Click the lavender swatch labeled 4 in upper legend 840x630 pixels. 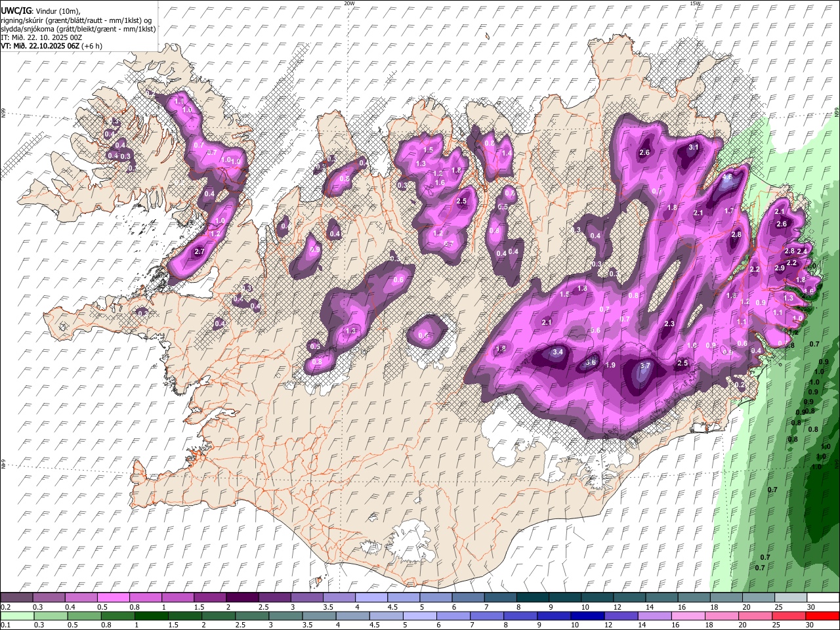[371, 598]
